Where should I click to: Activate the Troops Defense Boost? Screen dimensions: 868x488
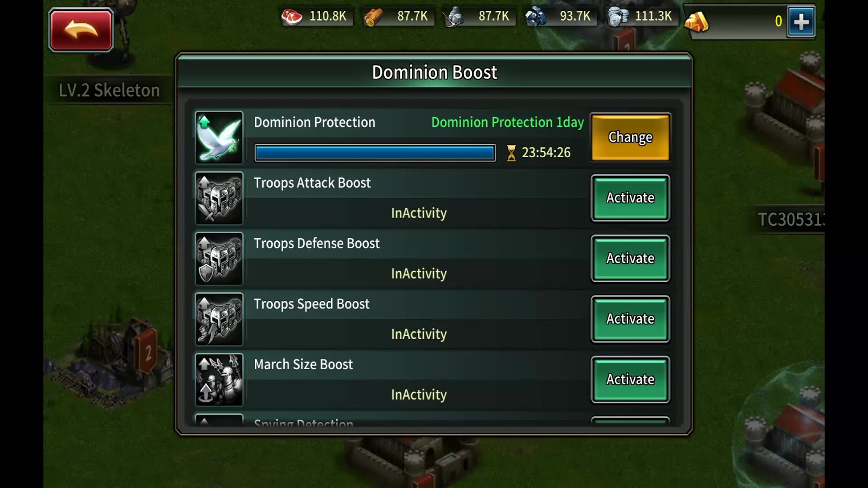[x=630, y=259]
